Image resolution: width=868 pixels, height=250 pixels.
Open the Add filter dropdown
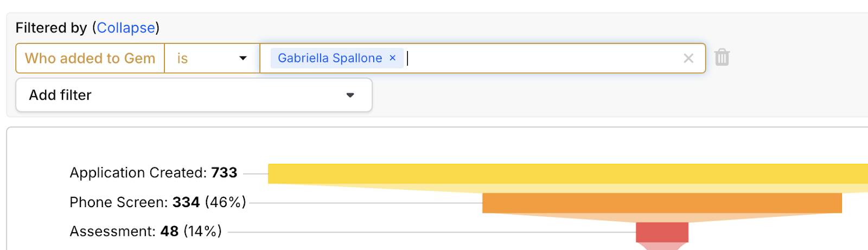click(194, 95)
